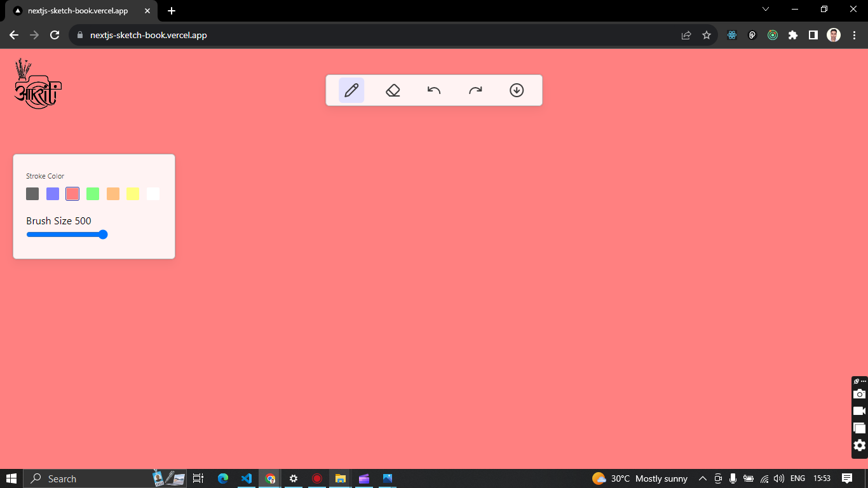Show hidden system tray icons

pyautogui.click(x=702, y=478)
